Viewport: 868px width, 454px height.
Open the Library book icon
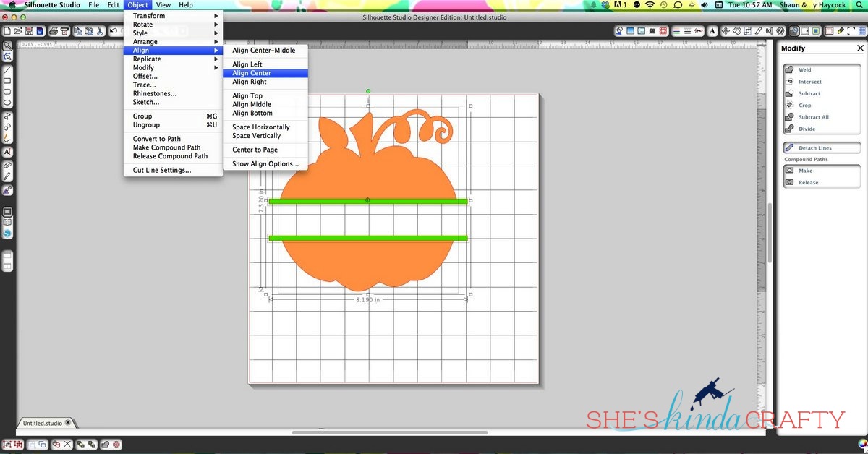point(7,223)
